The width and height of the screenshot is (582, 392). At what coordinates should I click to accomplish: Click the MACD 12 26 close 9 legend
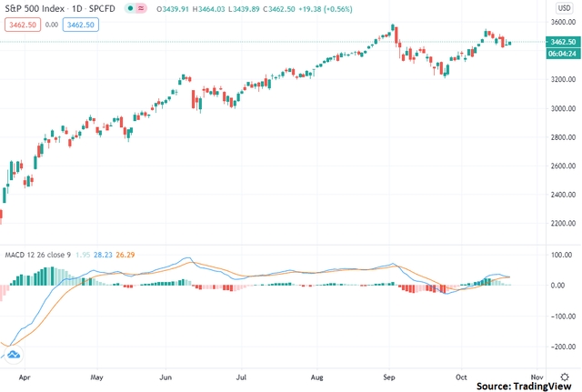38,255
